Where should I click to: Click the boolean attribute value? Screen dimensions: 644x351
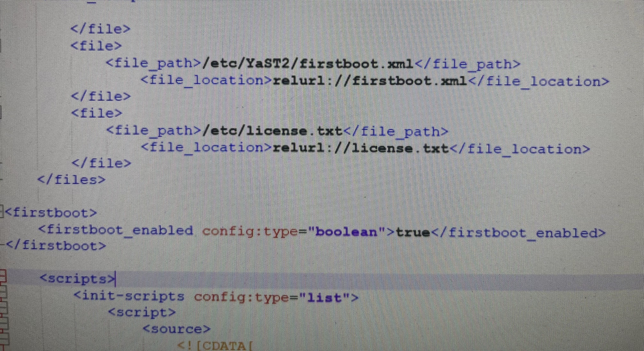click(346, 232)
